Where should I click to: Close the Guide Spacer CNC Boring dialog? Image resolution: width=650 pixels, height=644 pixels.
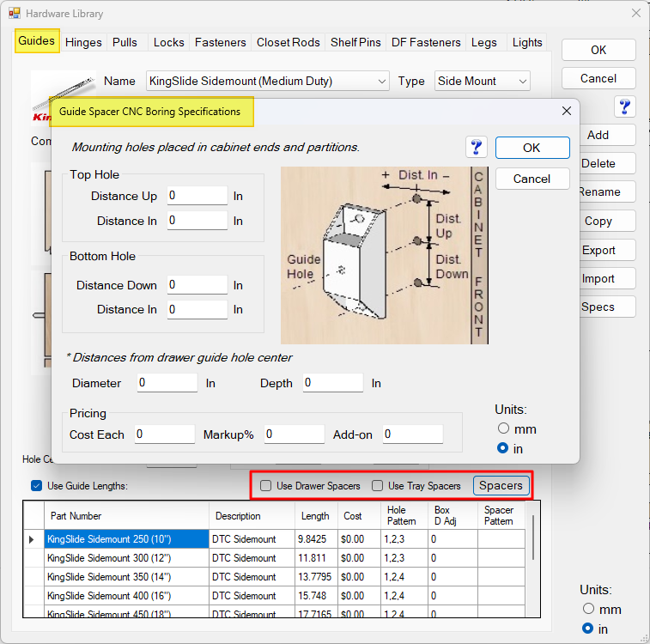(566, 112)
